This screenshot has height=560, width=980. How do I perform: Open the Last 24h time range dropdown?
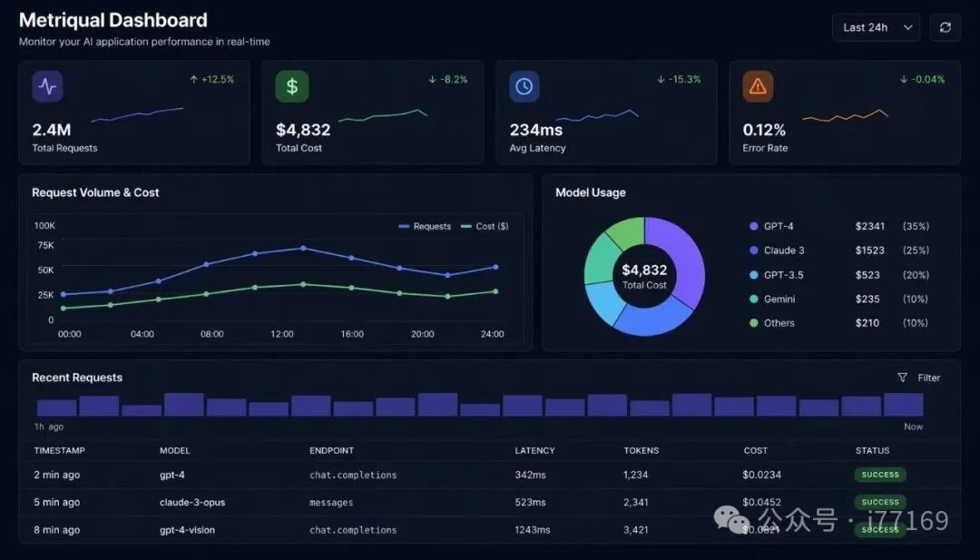pyautogui.click(x=876, y=27)
